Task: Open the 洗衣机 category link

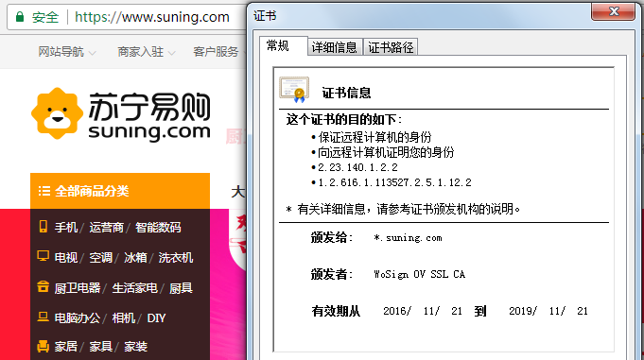Action: [x=176, y=258]
